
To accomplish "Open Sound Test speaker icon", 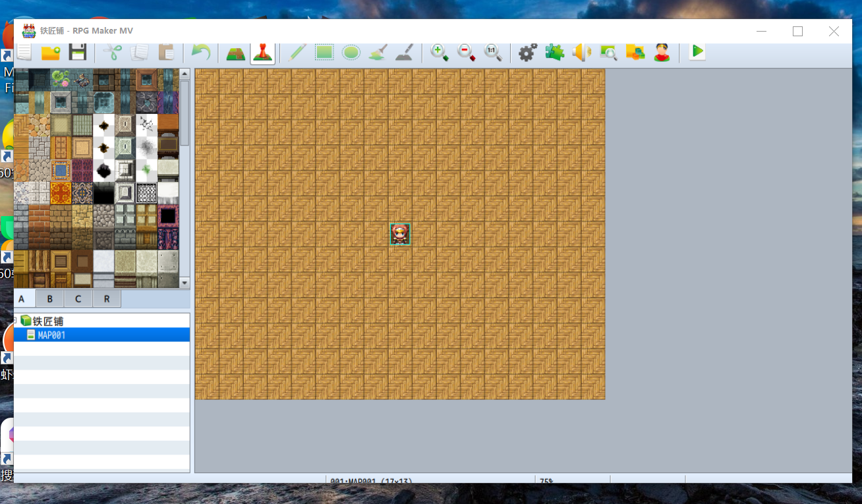I will 582,52.
